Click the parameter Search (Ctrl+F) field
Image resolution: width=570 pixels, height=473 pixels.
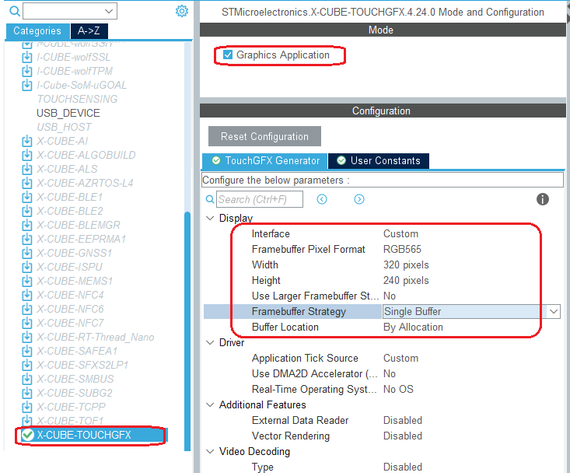260,199
